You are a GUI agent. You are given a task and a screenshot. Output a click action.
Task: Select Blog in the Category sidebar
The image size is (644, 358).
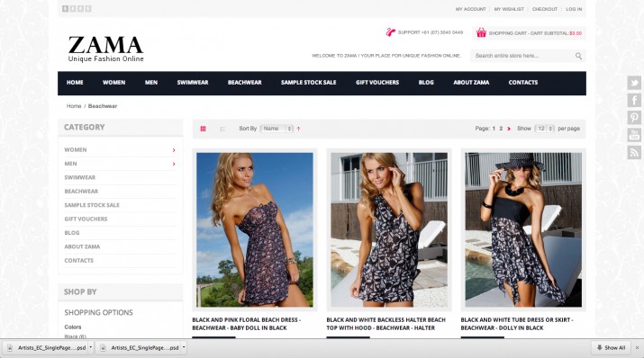point(72,233)
